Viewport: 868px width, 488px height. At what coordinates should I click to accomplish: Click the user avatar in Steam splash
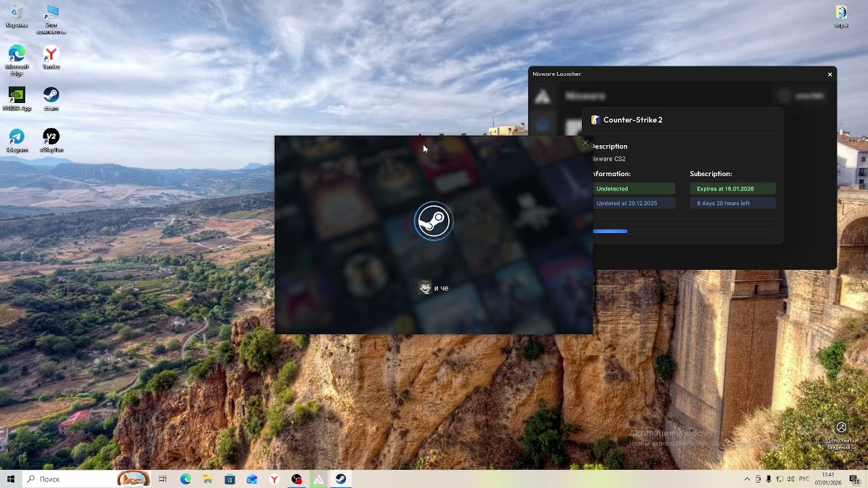(x=425, y=287)
